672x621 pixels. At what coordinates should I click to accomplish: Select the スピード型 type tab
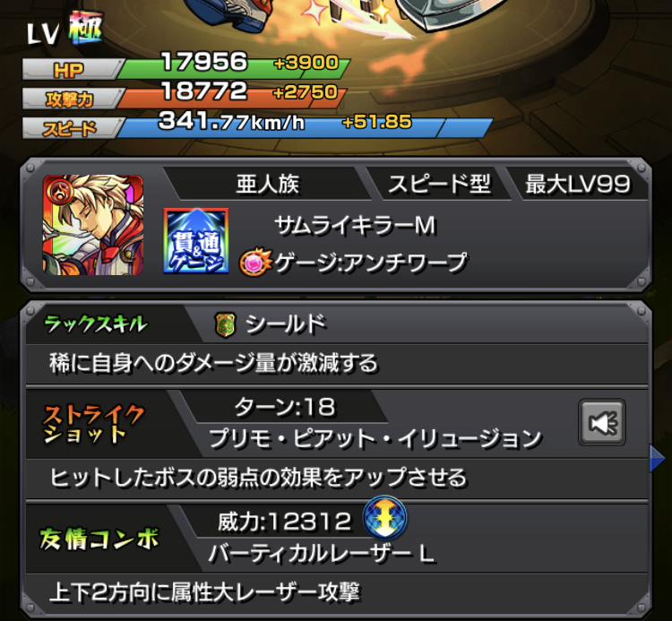(x=438, y=185)
